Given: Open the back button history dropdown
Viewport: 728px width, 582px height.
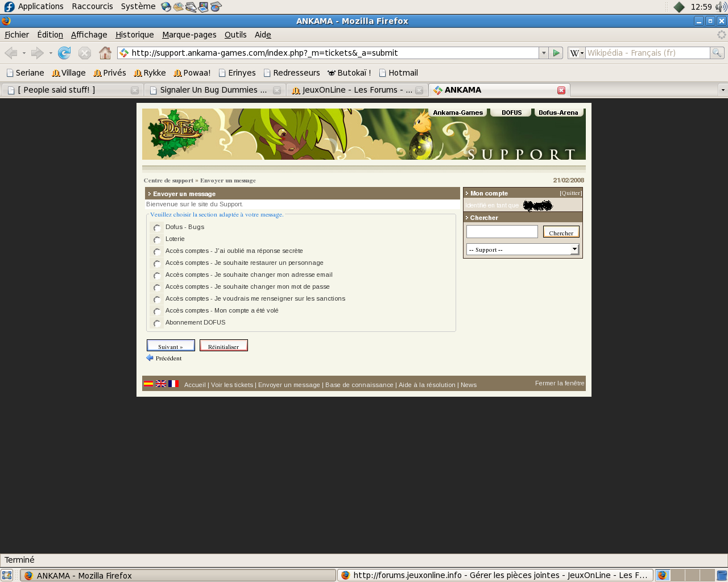Looking at the screenshot, I should (x=24, y=53).
